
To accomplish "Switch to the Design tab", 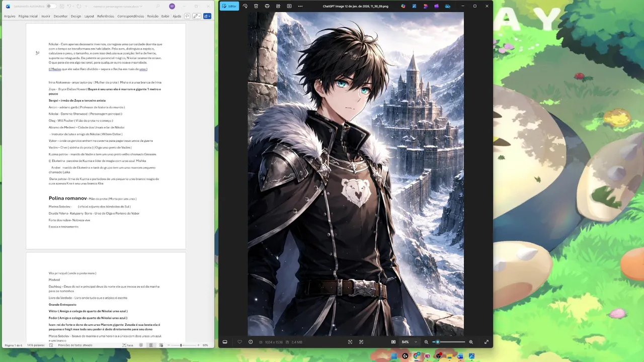I will tap(76, 16).
